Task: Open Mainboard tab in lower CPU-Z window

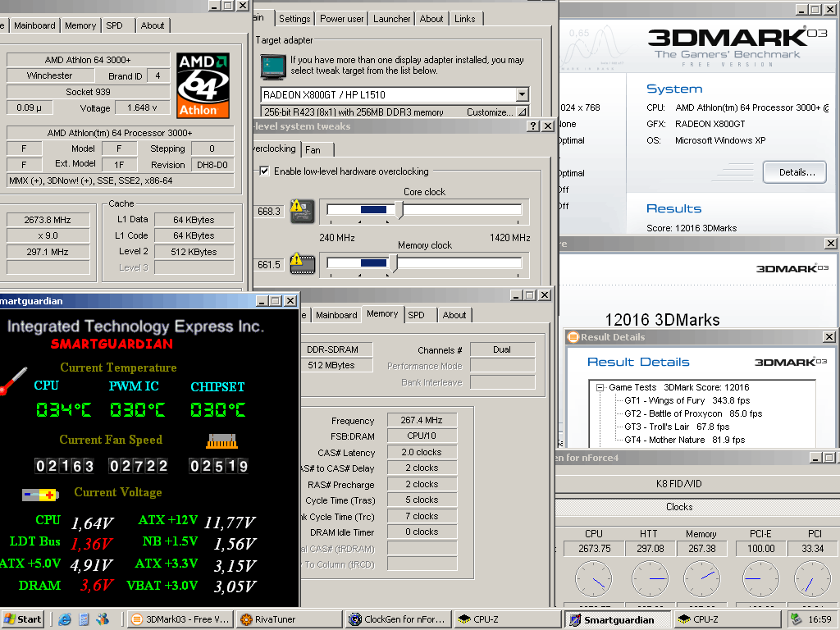Action: click(x=336, y=315)
